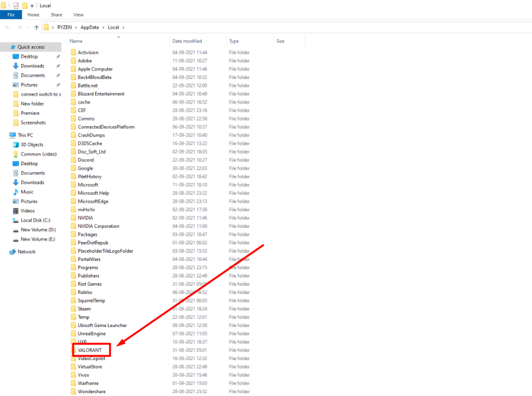Screen dimensions: 532x396
Task: Select the UnrealEngine folder name
Action: click(x=92, y=333)
